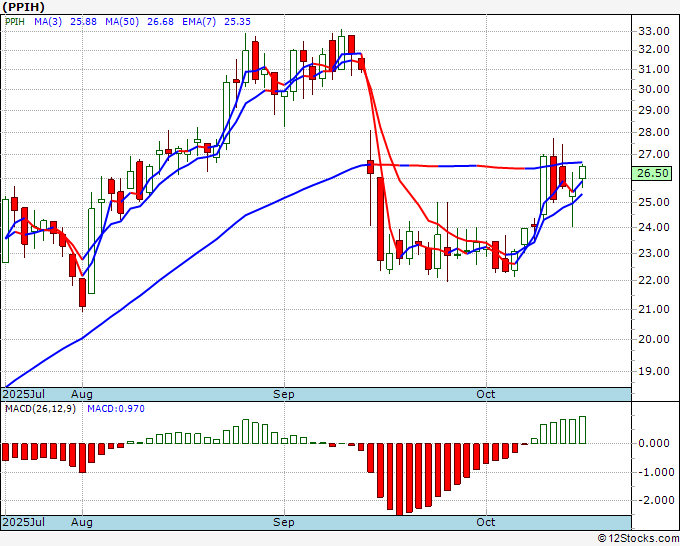Click the MA(50) value 26.68
Screen dimensions: 680x546
160,21
